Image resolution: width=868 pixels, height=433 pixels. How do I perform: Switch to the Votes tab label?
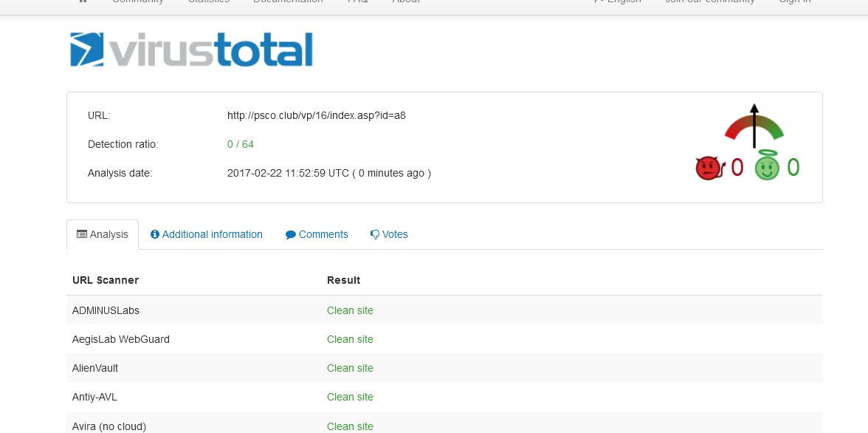pyautogui.click(x=395, y=234)
